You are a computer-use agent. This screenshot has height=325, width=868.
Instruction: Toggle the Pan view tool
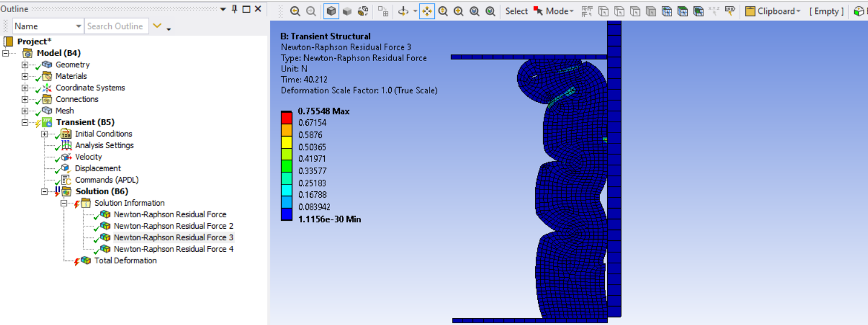427,11
